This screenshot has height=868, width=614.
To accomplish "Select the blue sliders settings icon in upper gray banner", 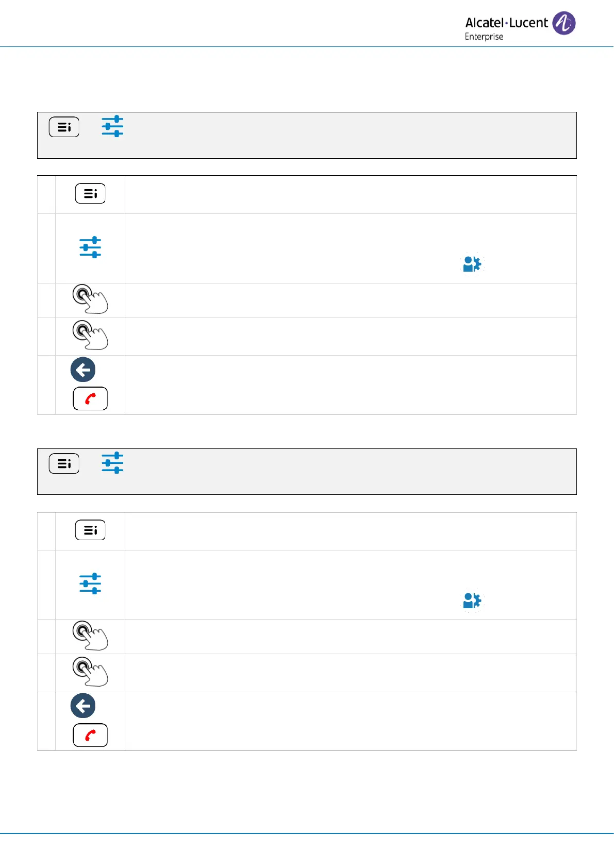I will 112,126.
